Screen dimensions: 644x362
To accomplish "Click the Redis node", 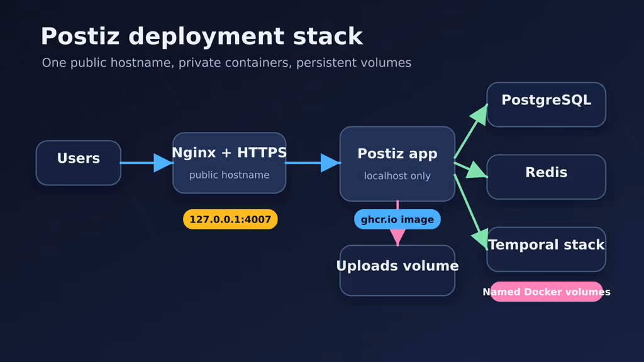I will coord(547,177).
